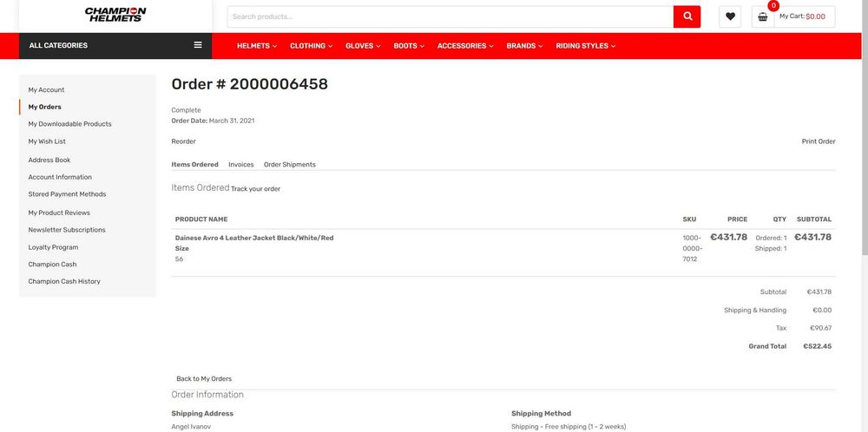
Task: Open My Wish List in sidebar
Action: point(47,141)
